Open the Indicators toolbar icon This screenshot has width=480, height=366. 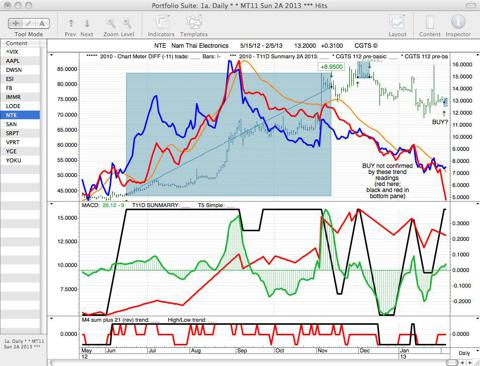pyautogui.click(x=161, y=23)
